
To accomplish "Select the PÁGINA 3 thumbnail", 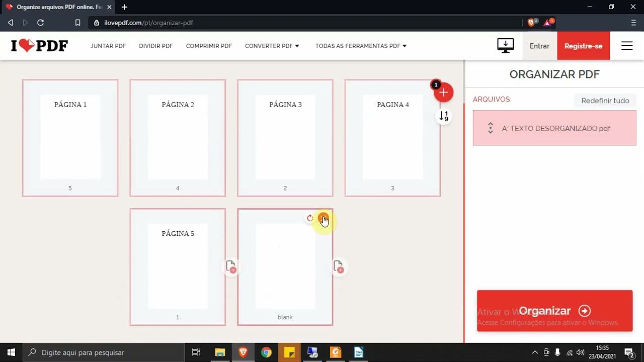I will [285, 138].
